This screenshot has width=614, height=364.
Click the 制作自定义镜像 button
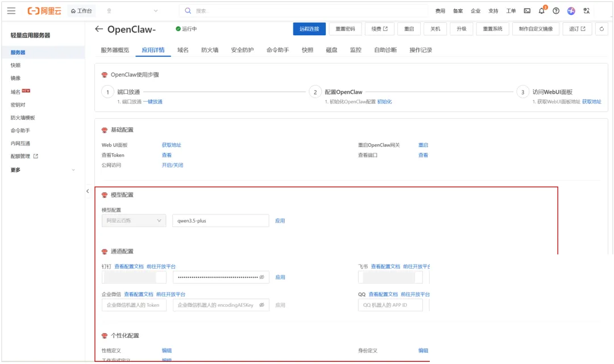click(536, 29)
